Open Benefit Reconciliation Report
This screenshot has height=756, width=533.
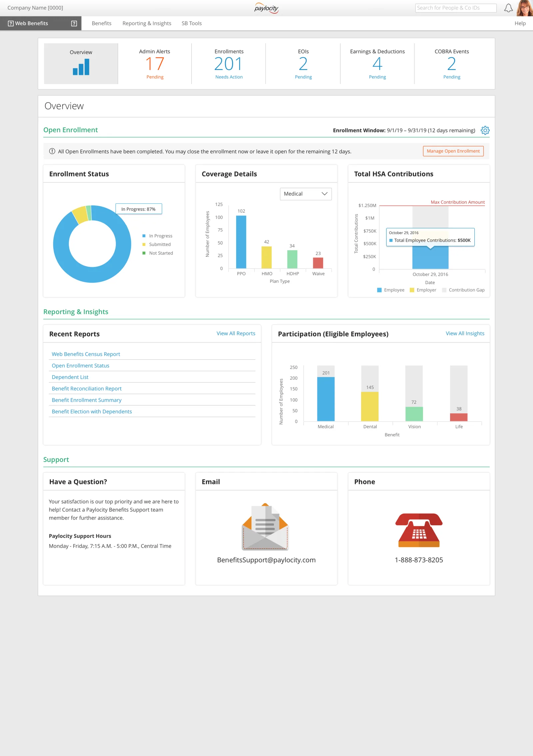click(87, 389)
